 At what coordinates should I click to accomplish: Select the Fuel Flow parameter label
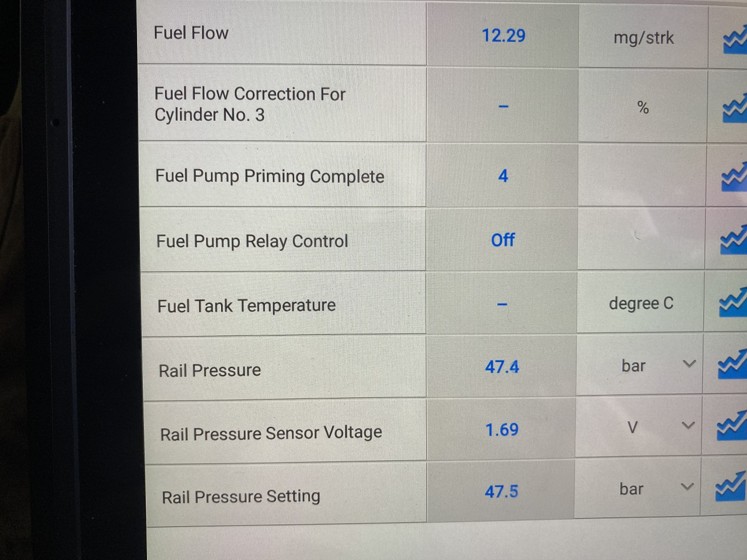(x=191, y=33)
